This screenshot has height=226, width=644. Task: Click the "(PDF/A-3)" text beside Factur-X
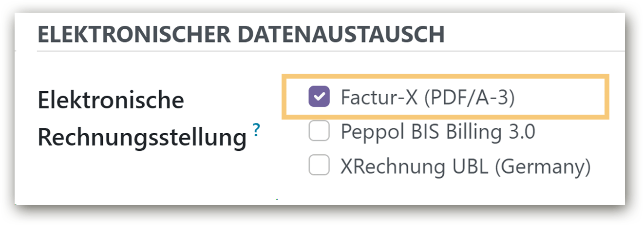pos(469,97)
